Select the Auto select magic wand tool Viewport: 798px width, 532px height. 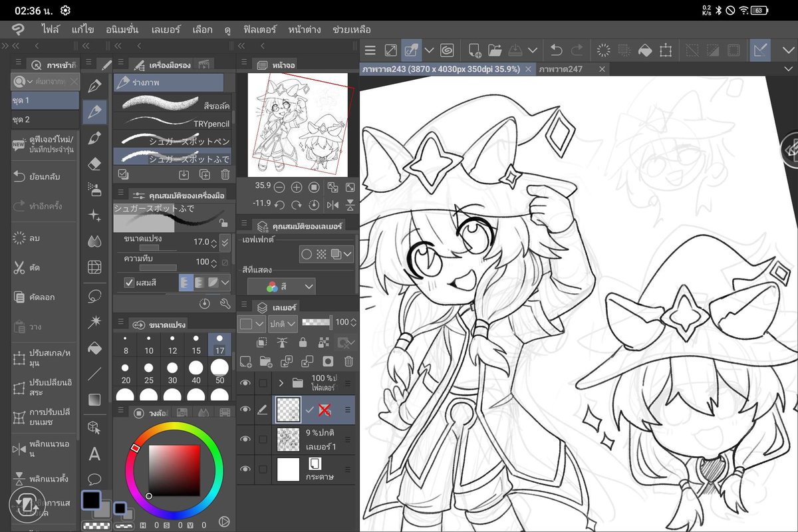click(94, 322)
